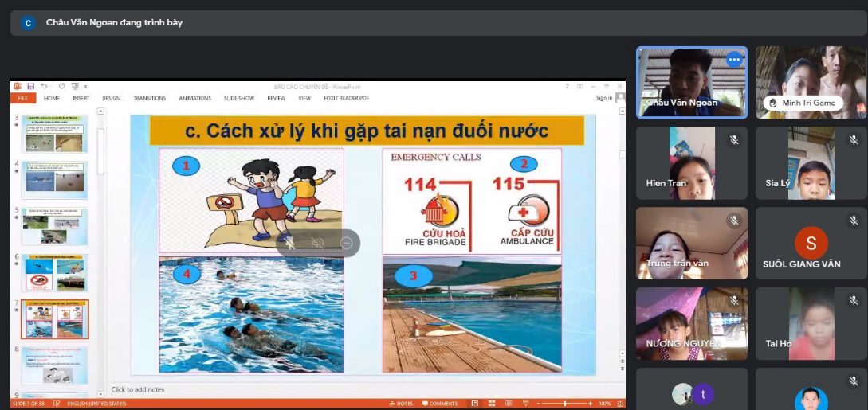Start Slide Show from status bar icon
This screenshot has height=410, width=868.
[526, 404]
